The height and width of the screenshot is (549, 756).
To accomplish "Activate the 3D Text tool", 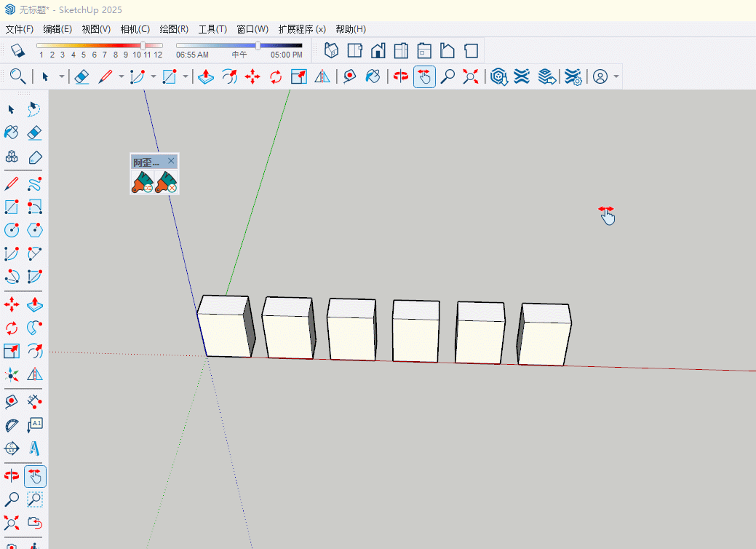I will tap(34, 449).
